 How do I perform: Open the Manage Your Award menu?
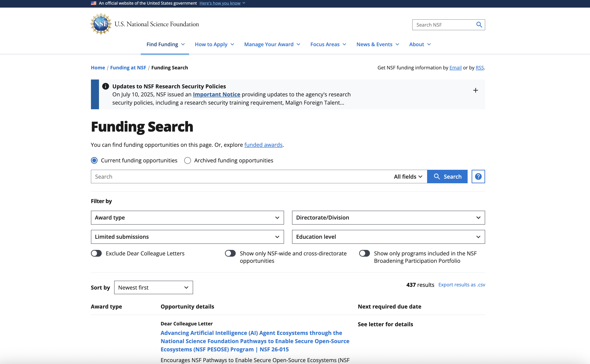click(x=272, y=44)
